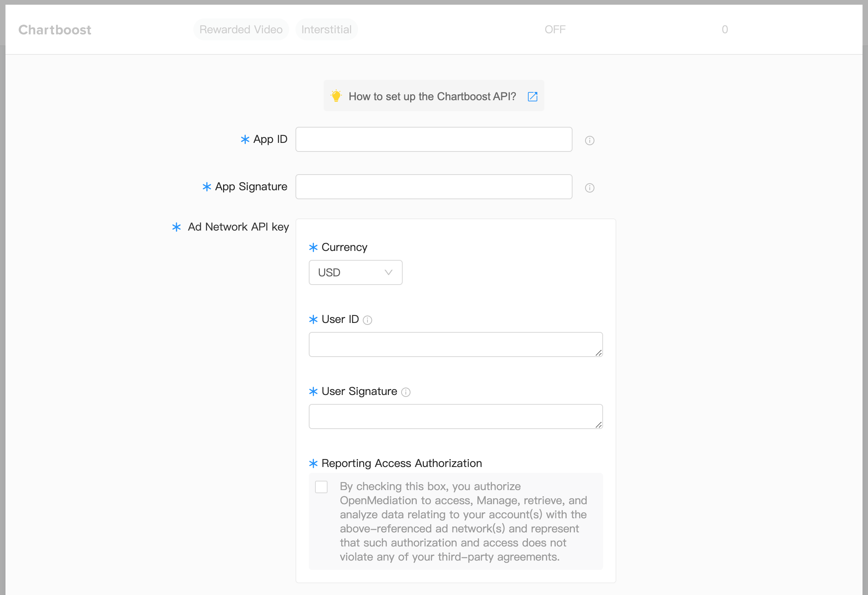
Task: Click the Rewarded Video tag
Action: coord(241,29)
